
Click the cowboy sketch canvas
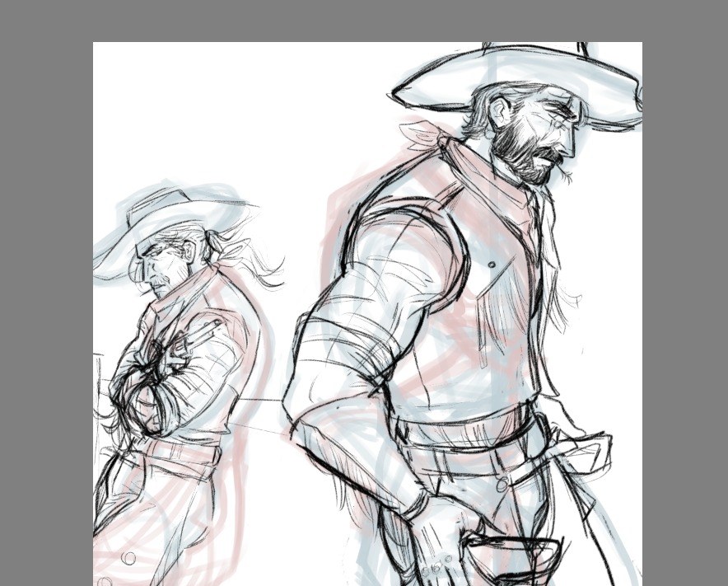pyautogui.click(x=368, y=314)
